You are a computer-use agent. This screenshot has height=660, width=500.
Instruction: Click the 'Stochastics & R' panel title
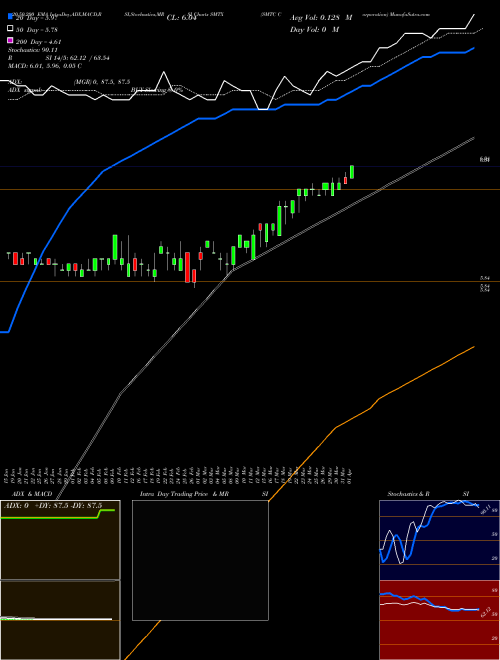pos(408,494)
